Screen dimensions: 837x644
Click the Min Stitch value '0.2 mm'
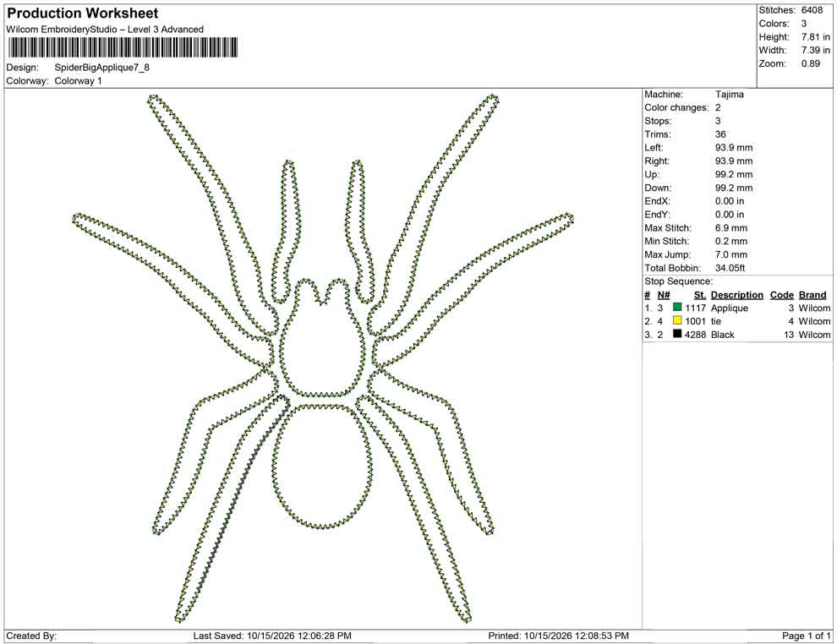(x=731, y=241)
